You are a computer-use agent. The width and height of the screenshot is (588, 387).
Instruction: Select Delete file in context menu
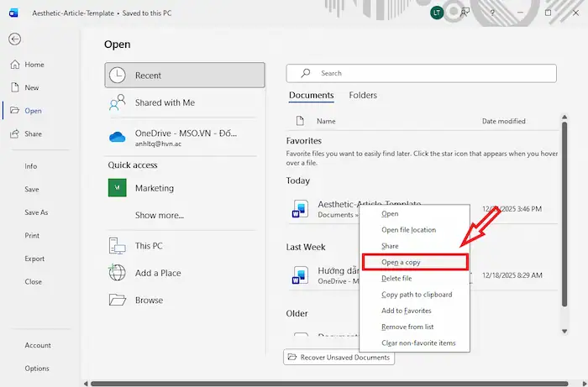396,279
